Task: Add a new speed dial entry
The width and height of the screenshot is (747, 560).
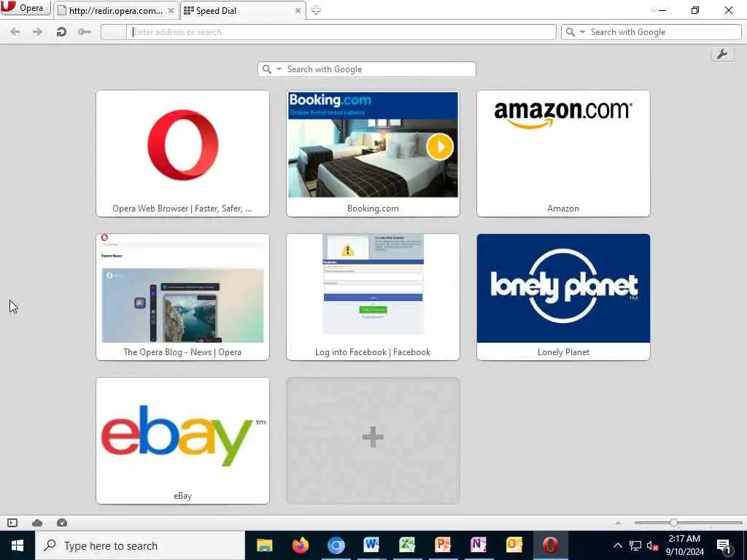Action: [373, 441]
